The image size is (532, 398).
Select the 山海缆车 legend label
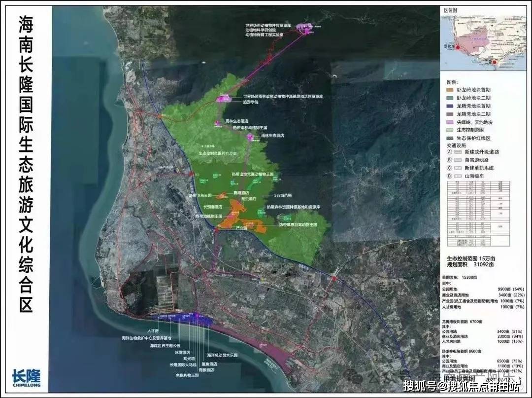pos(474,176)
